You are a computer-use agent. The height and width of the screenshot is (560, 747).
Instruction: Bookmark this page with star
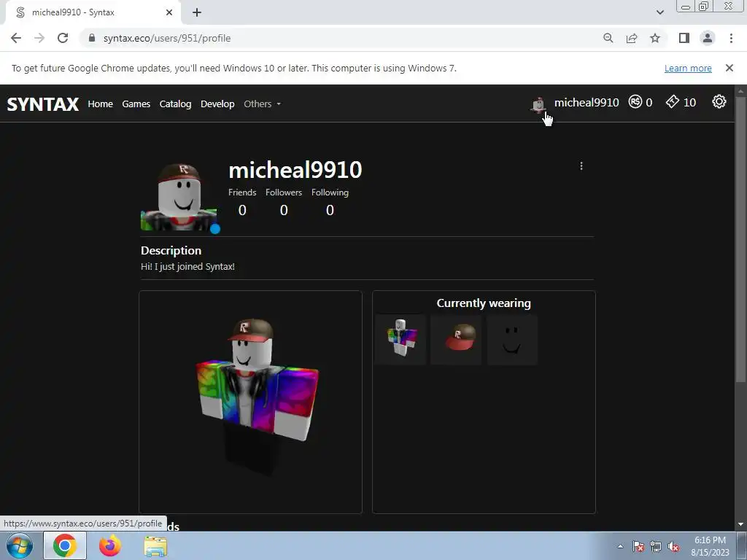[655, 38]
